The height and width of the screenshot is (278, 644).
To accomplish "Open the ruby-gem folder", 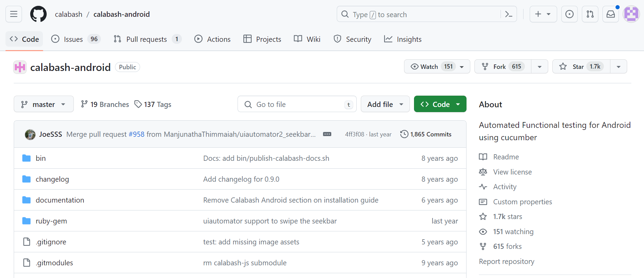I will coord(51,221).
